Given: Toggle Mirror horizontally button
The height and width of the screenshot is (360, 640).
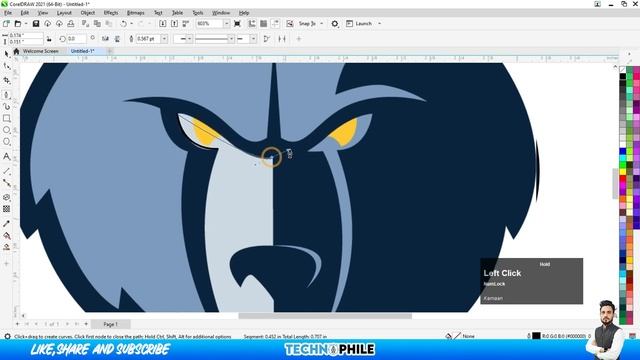Looking at the screenshot, I should pyautogui.click(x=105, y=39).
